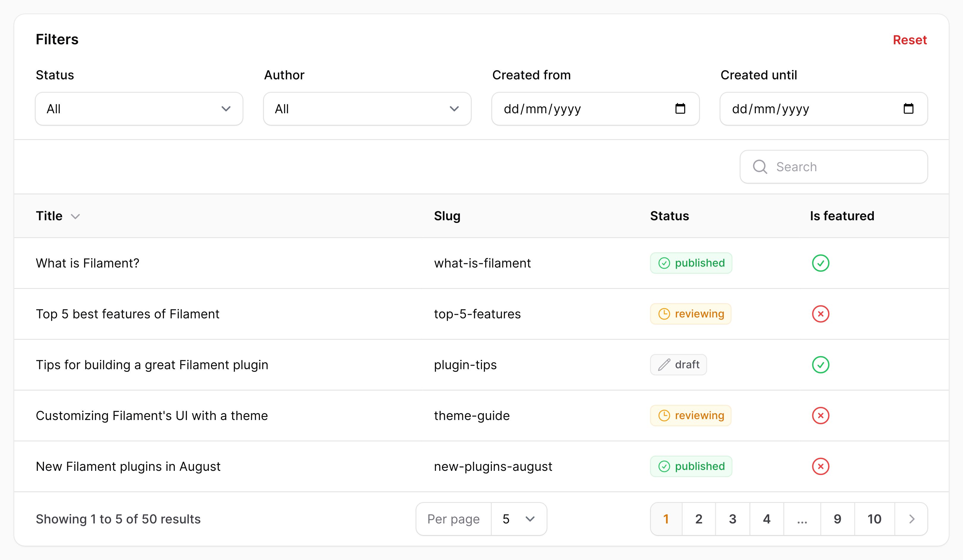Click the reviewing badge for top-5-features
Viewport: 963px width, 560px height.
point(690,314)
